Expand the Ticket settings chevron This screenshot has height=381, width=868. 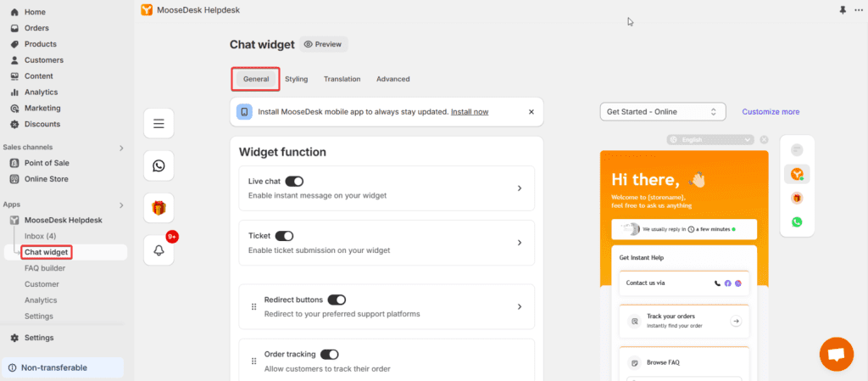[520, 243]
